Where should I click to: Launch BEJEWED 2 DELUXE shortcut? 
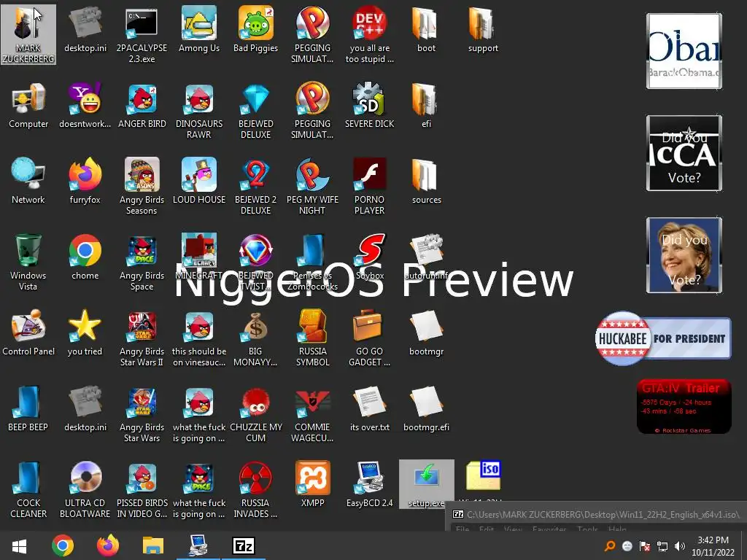(255, 186)
